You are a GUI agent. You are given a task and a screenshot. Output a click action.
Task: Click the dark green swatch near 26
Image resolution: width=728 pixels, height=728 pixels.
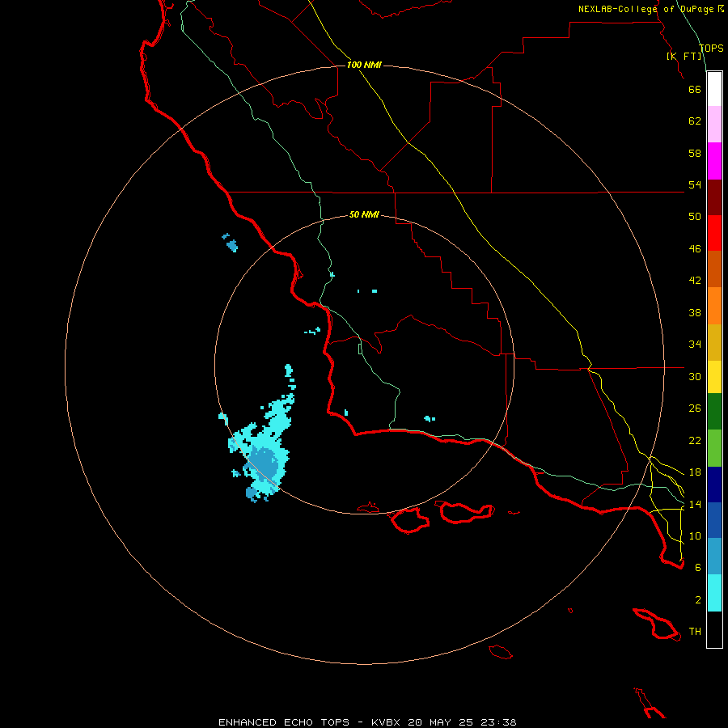[x=714, y=412]
